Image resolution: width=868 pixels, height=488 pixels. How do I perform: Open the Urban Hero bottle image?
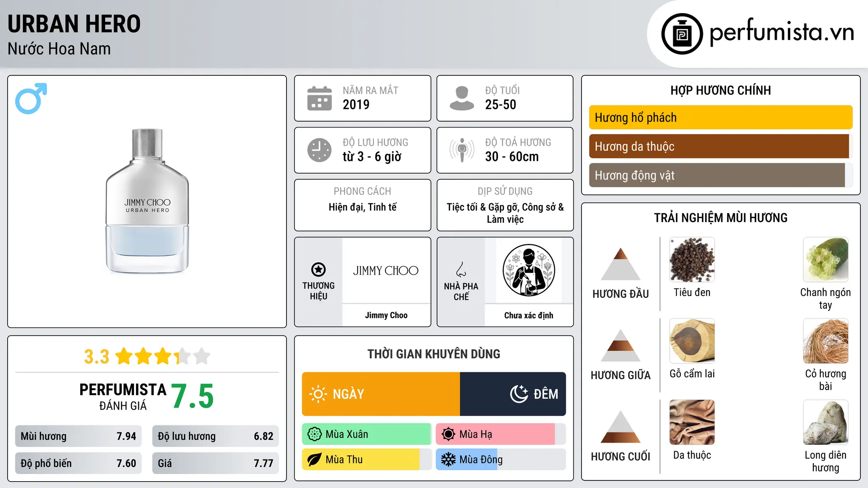tap(147, 201)
